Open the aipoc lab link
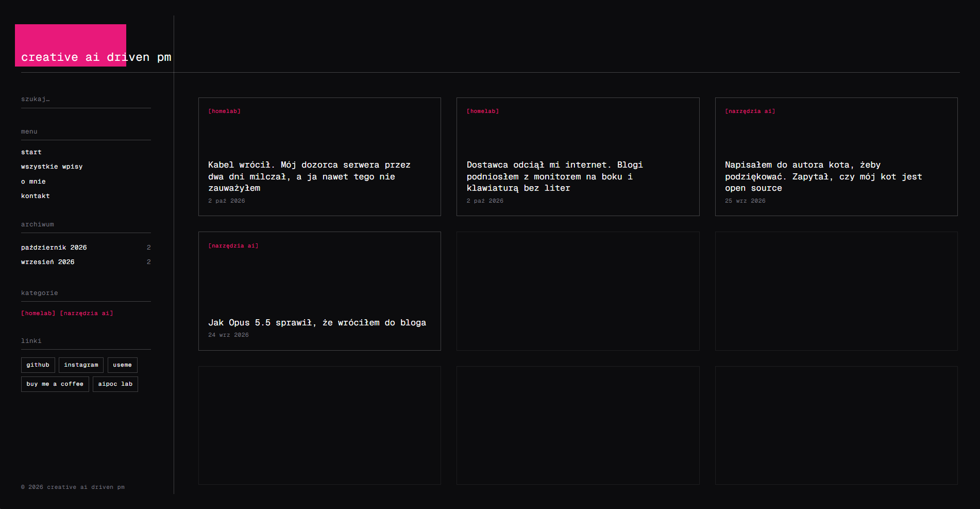 (x=115, y=384)
